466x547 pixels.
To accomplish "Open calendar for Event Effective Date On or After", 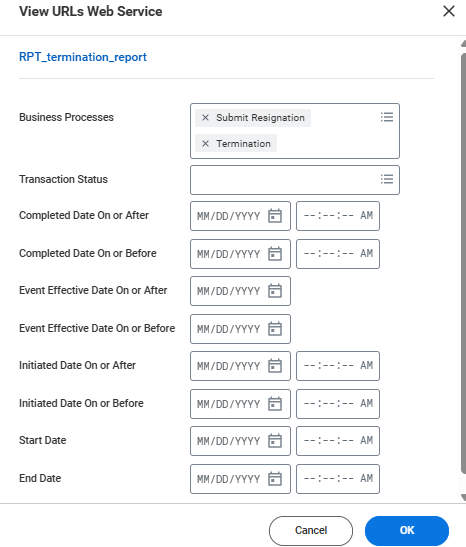I will (x=275, y=291).
